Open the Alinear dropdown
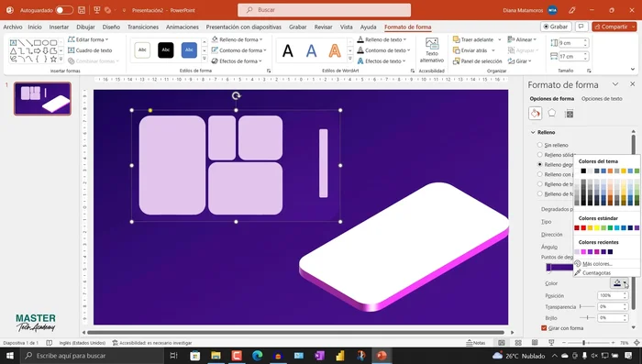 [522, 39]
